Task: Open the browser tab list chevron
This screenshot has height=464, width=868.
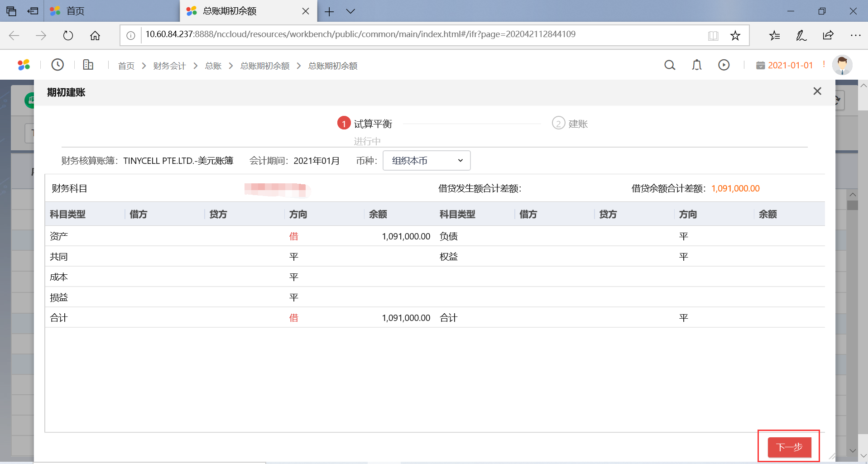Action: point(350,11)
